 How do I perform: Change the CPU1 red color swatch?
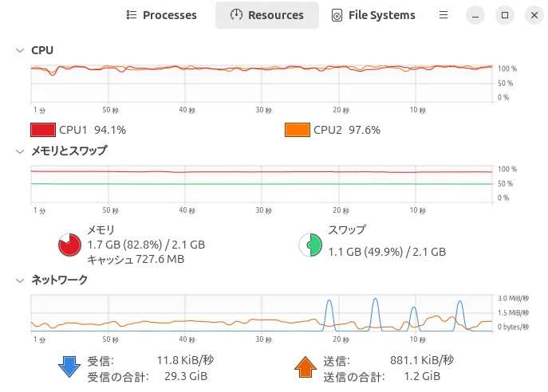(43, 130)
